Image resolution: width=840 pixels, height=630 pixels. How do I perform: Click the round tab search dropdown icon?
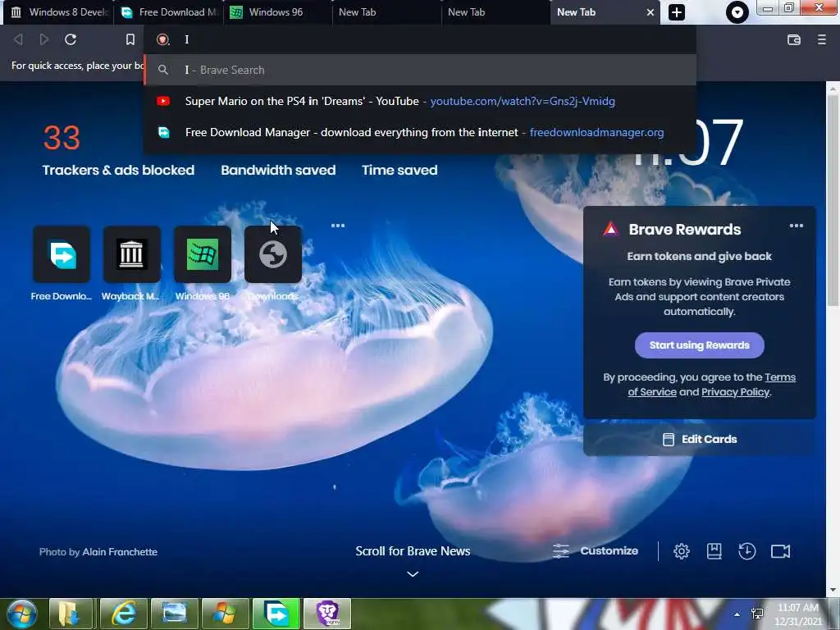(x=737, y=11)
